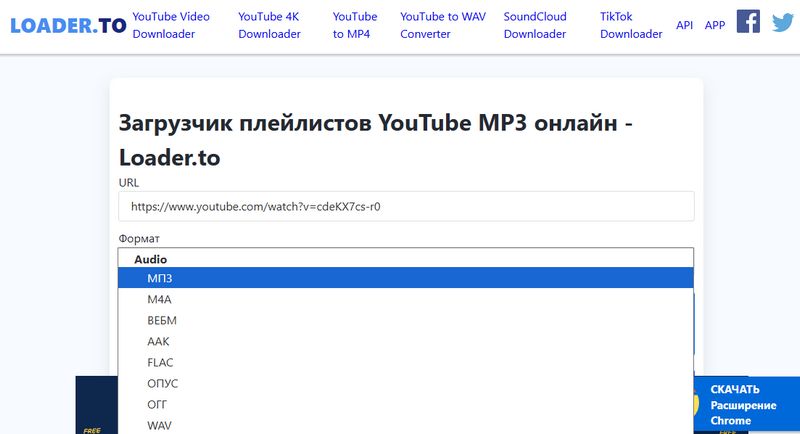The height and width of the screenshot is (434, 800).
Task: Open the Twitter bird icon
Action: pos(783,22)
